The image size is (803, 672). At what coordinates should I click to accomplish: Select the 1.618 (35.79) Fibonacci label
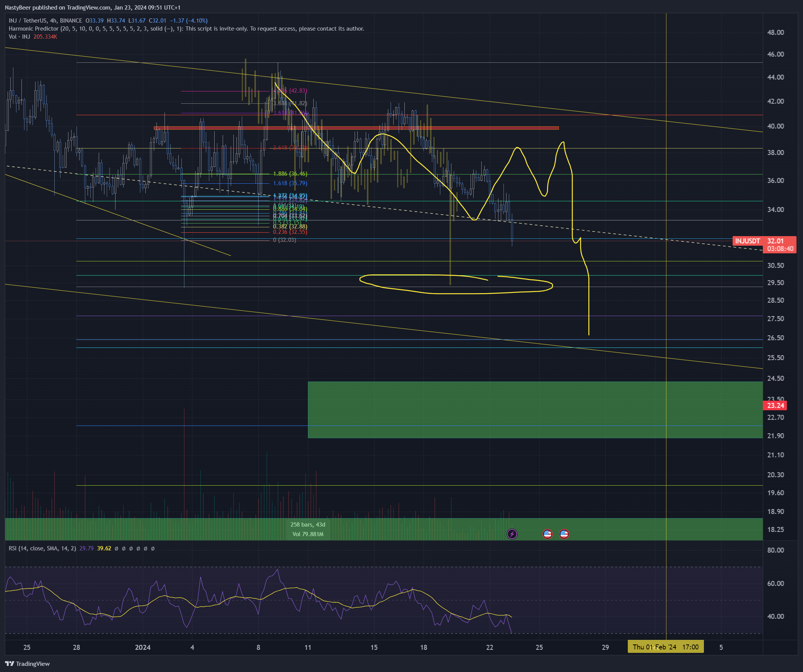point(290,183)
